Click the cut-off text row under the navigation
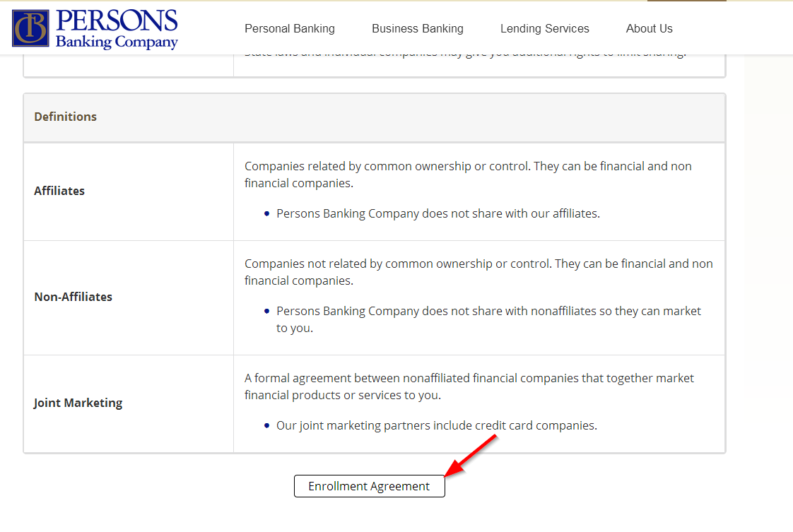Screen dimensions: 793x532 click(x=465, y=53)
